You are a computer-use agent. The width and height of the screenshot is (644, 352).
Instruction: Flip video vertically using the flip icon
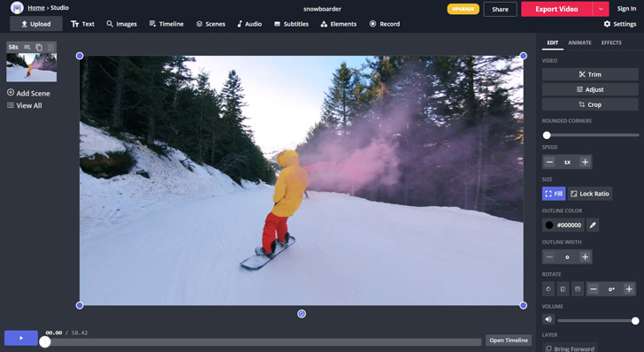tap(578, 289)
